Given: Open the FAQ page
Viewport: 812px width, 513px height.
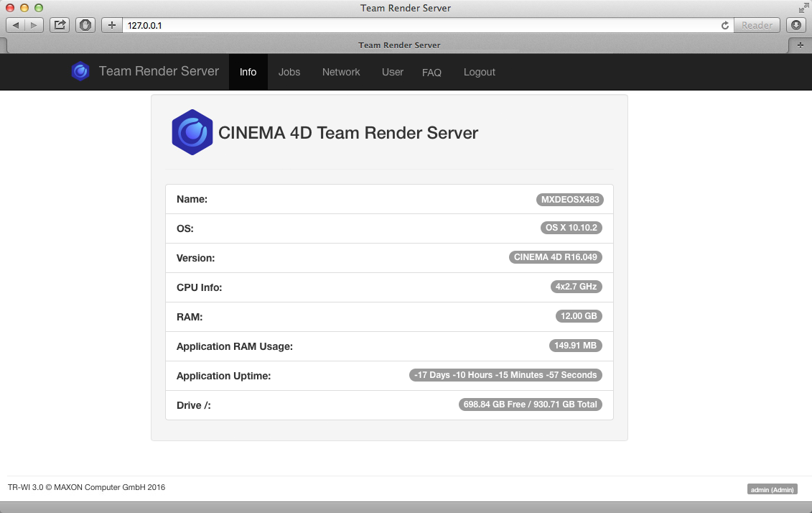Looking at the screenshot, I should coord(431,73).
